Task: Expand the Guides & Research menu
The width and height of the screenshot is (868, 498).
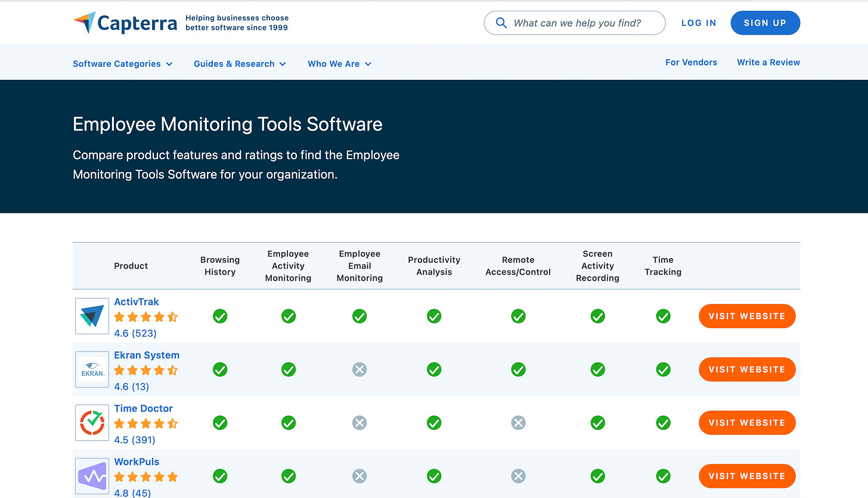Action: 240,64
